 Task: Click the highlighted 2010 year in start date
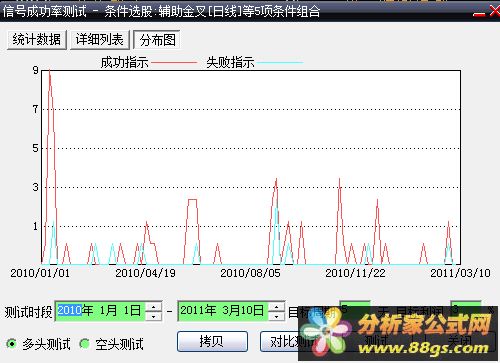point(69,311)
